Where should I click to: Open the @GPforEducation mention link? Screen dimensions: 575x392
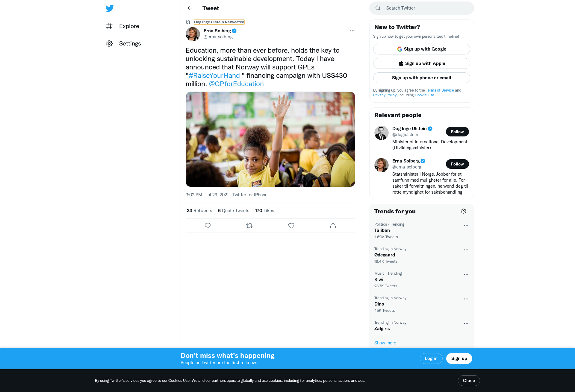click(x=236, y=84)
